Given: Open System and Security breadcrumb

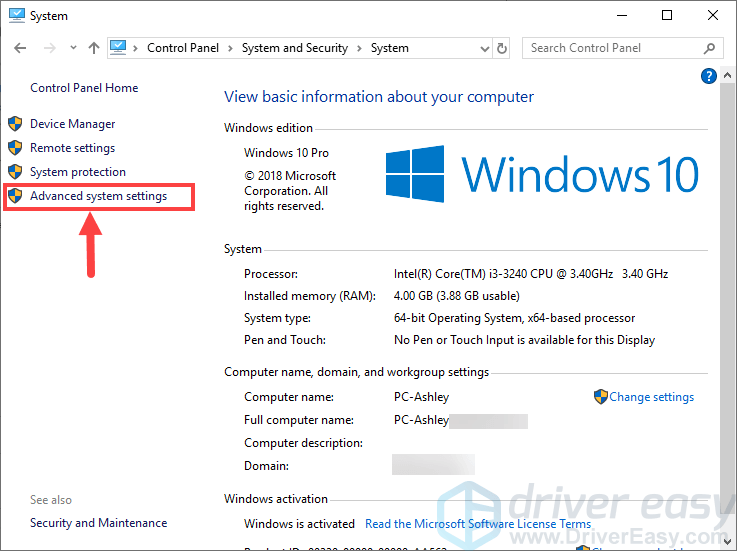Looking at the screenshot, I should click(x=295, y=48).
